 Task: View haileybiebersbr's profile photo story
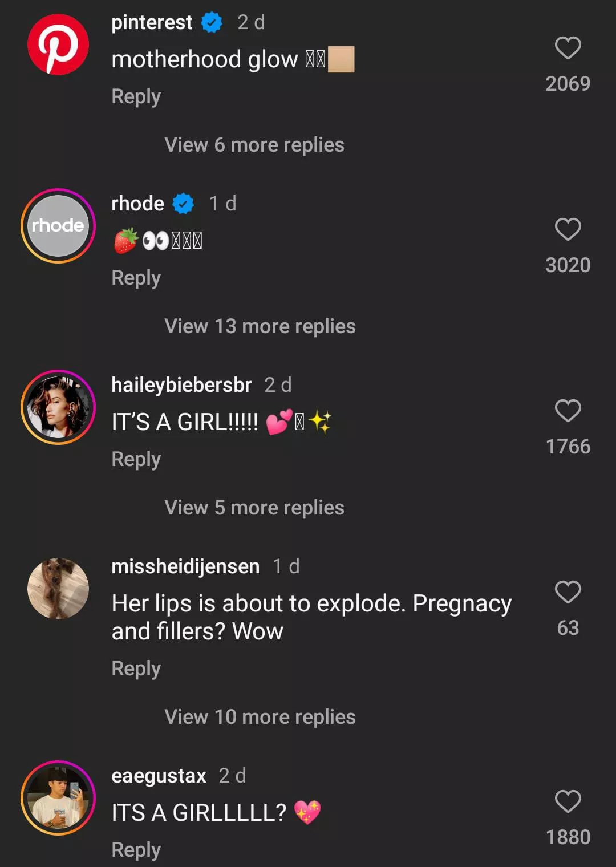pos(58,407)
